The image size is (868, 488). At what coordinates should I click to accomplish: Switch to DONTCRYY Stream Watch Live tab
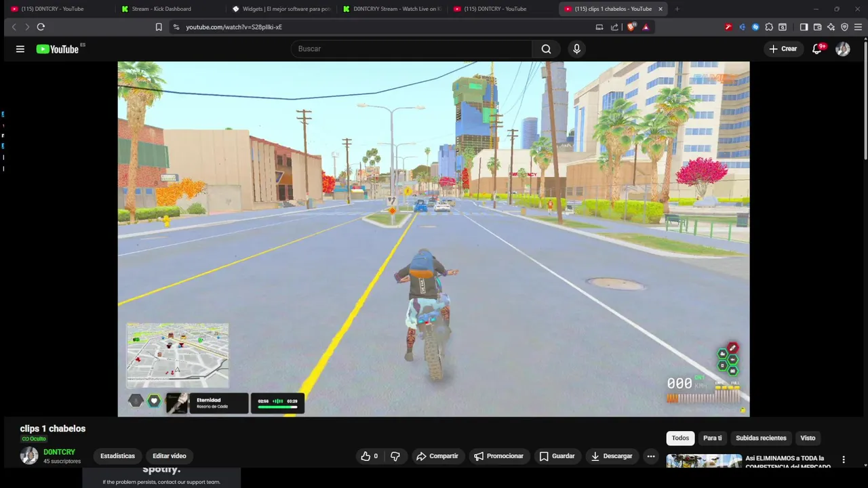391,9
